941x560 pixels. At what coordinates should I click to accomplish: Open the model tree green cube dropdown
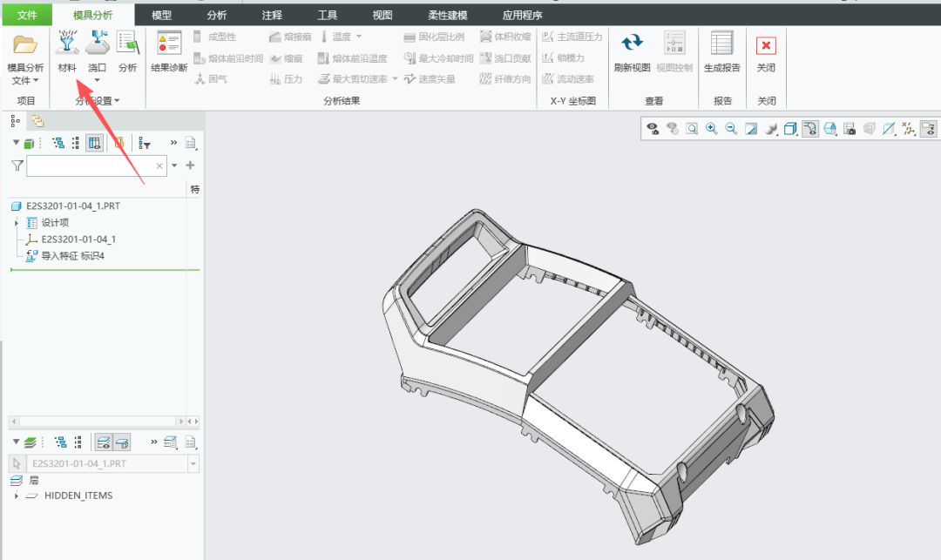tap(17, 143)
